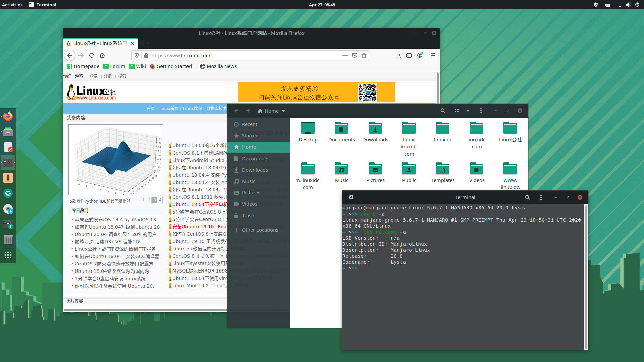This screenshot has height=362, width=644.
Task: Open Public folder in Files grid
Action: point(409,173)
